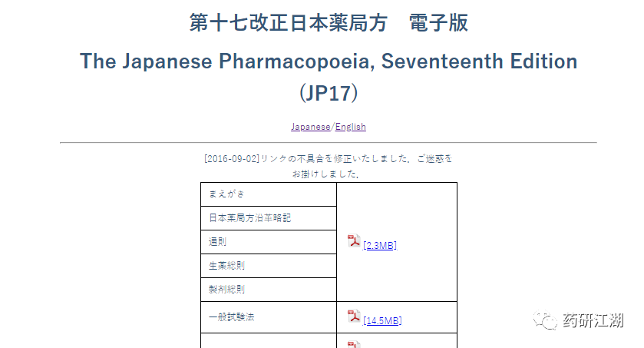The width and height of the screenshot is (644, 348).
Task: Click the WeChat logo watermark icon
Action: [x=545, y=320]
